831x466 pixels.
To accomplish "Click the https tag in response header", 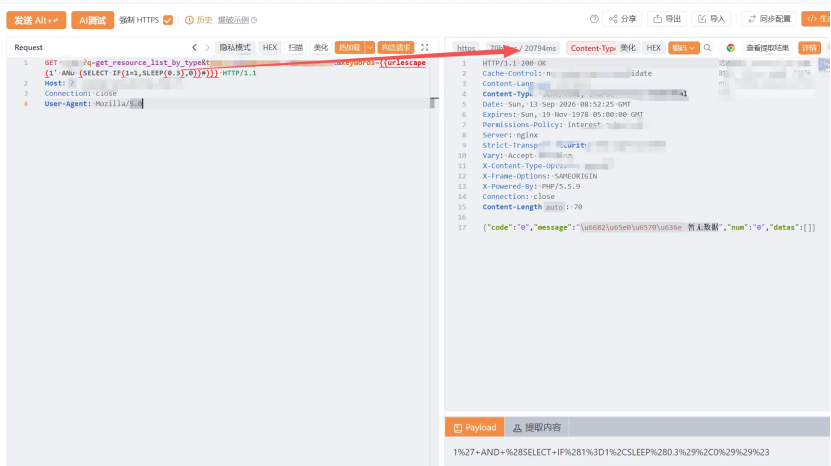I will (466, 48).
